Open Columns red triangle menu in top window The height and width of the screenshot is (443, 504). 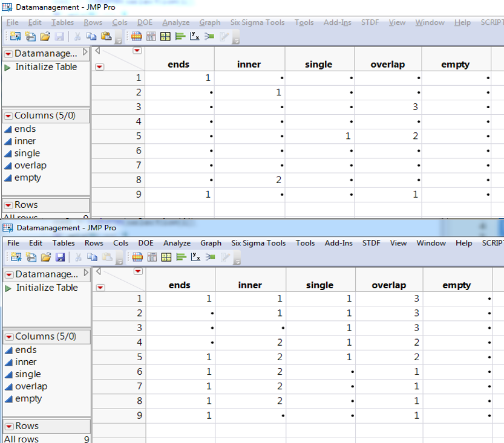coord(8,115)
